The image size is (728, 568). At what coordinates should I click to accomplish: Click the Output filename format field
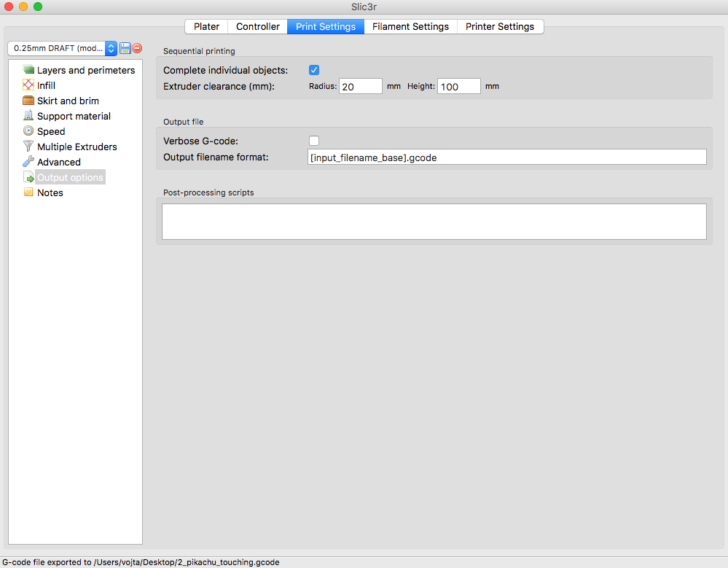point(506,157)
